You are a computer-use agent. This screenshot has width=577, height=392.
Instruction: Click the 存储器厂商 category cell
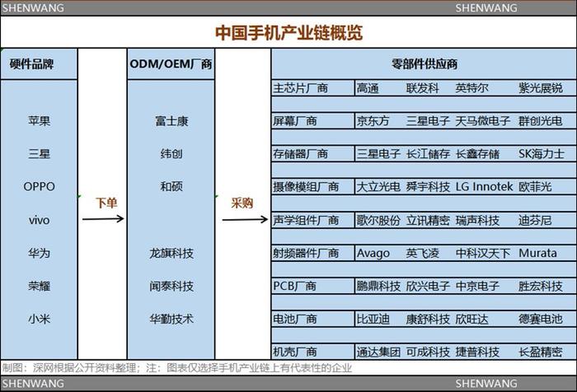pos(313,154)
